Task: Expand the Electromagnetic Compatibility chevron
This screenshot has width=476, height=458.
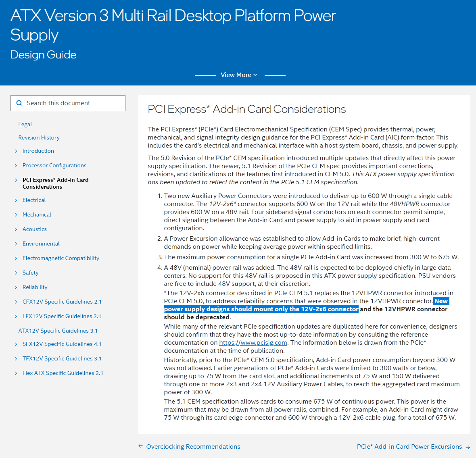Action: tap(16, 258)
